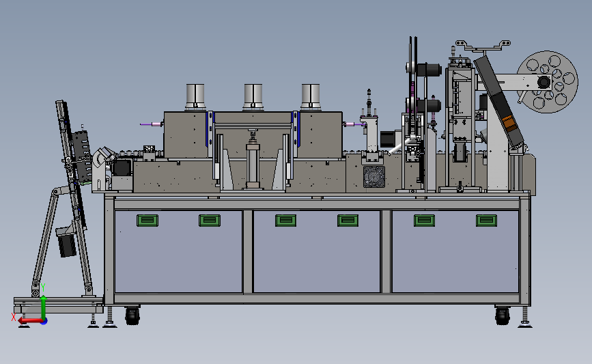Select the inclined black feeder track near the reel
592x364 pixels.
click(498, 101)
